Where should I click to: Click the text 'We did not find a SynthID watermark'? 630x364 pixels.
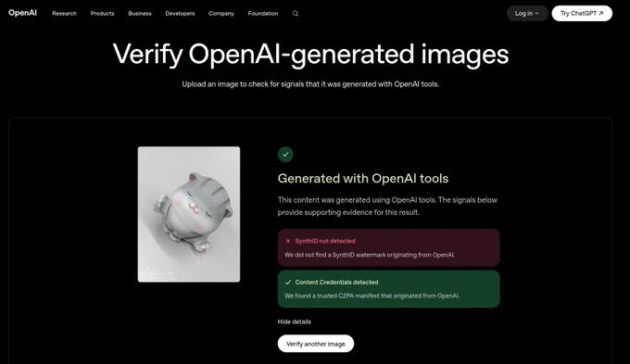335,255
